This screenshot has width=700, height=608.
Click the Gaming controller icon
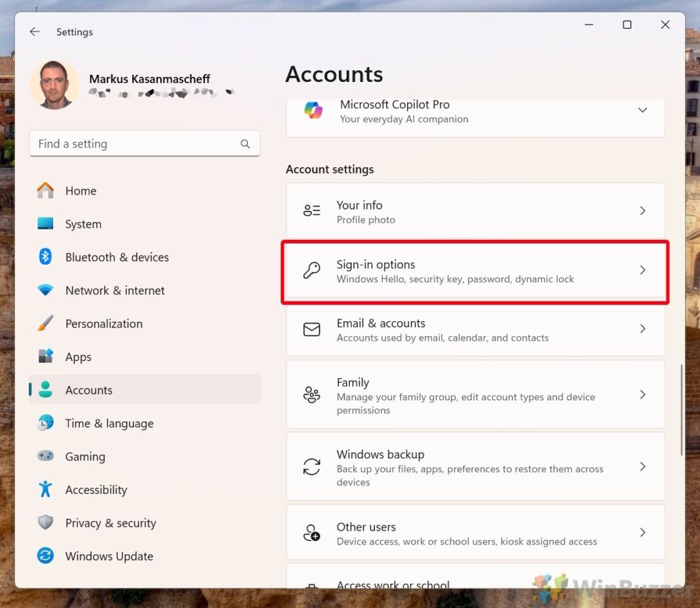pyautogui.click(x=45, y=456)
